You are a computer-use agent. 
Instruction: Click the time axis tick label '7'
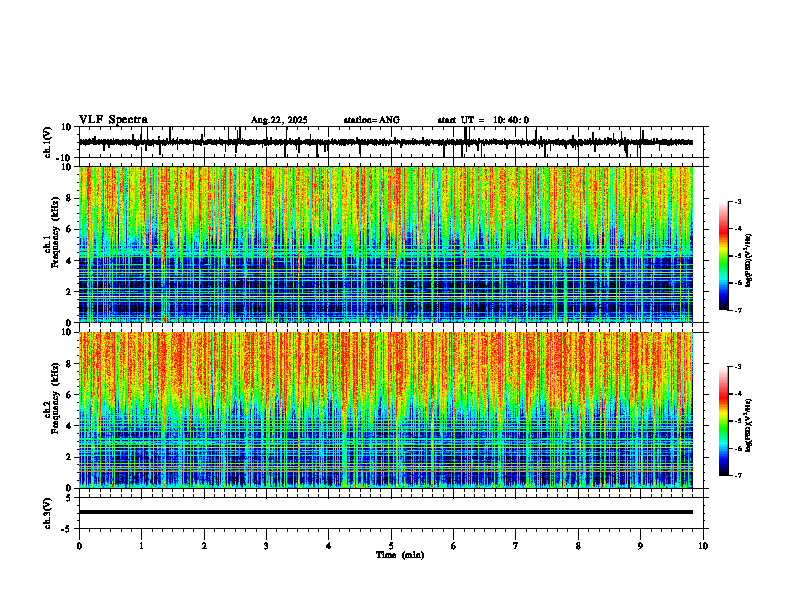click(516, 546)
